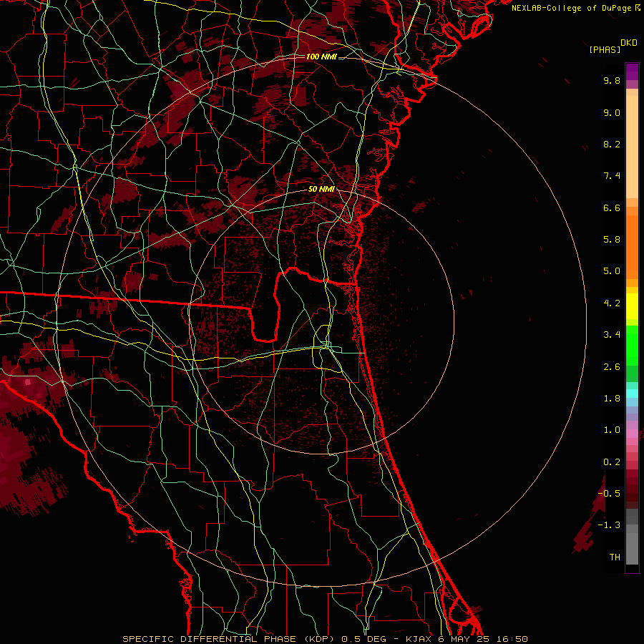Viewport: 644px width, 644px height.
Task: Click the 4.2 value on color scale
Action: point(612,303)
